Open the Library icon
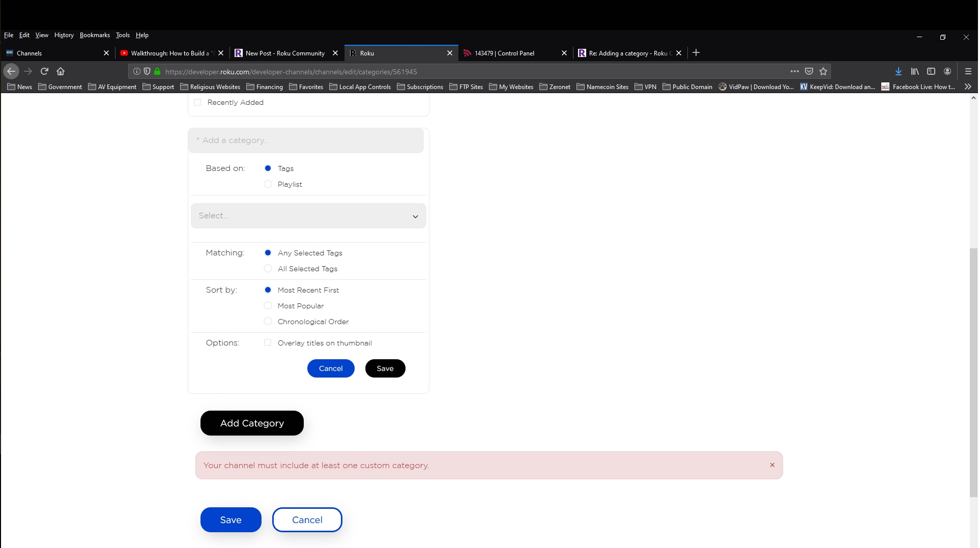The image size is (980, 548). point(915,71)
